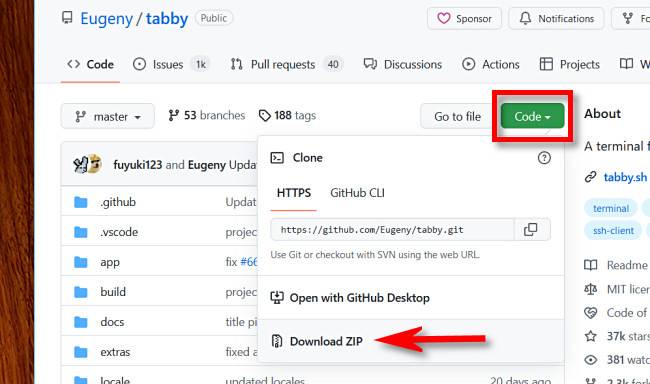Click the Pull requests merge icon
This screenshot has width=650, height=384.
click(236, 64)
